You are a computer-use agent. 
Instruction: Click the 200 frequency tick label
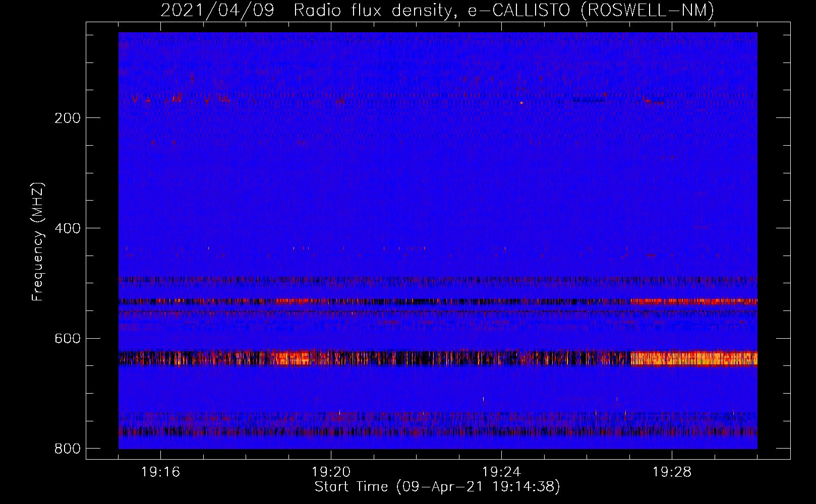pos(68,118)
